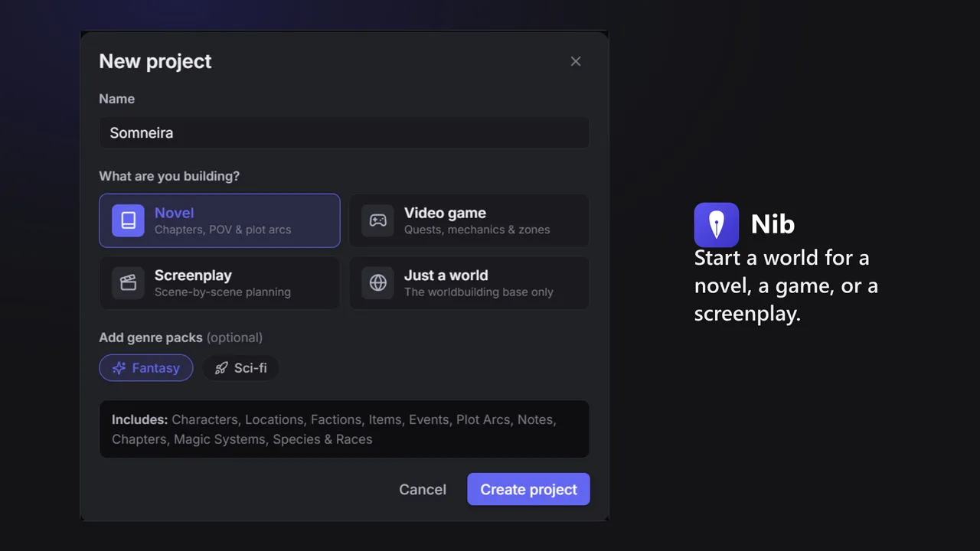
Task: Click the Novel book icon
Action: (128, 220)
